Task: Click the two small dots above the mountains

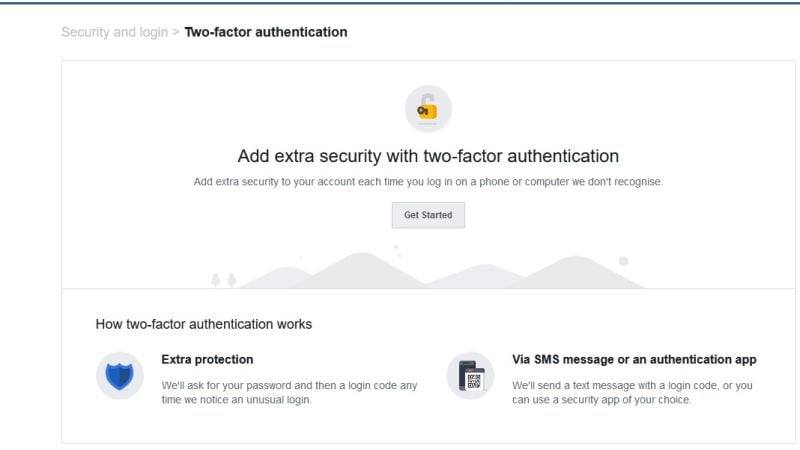Action: (397, 250)
